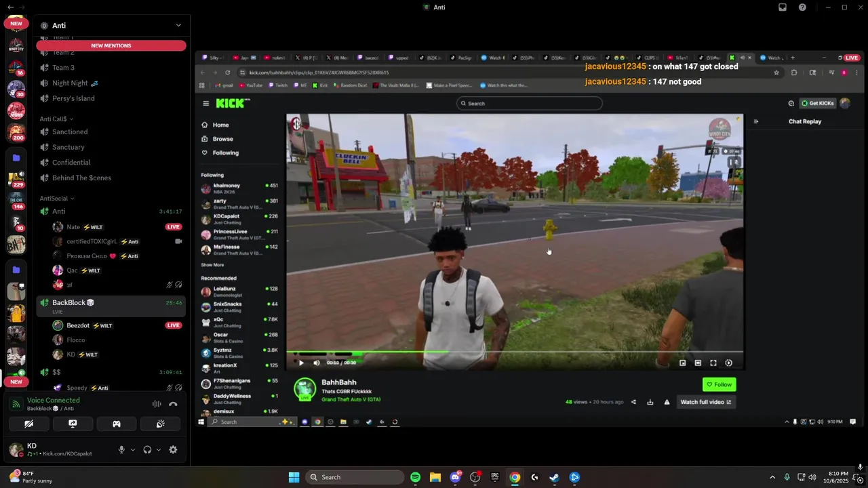Open the Discord soundboard button
Image resolution: width=868 pixels, height=488 pixels.
tap(160, 424)
